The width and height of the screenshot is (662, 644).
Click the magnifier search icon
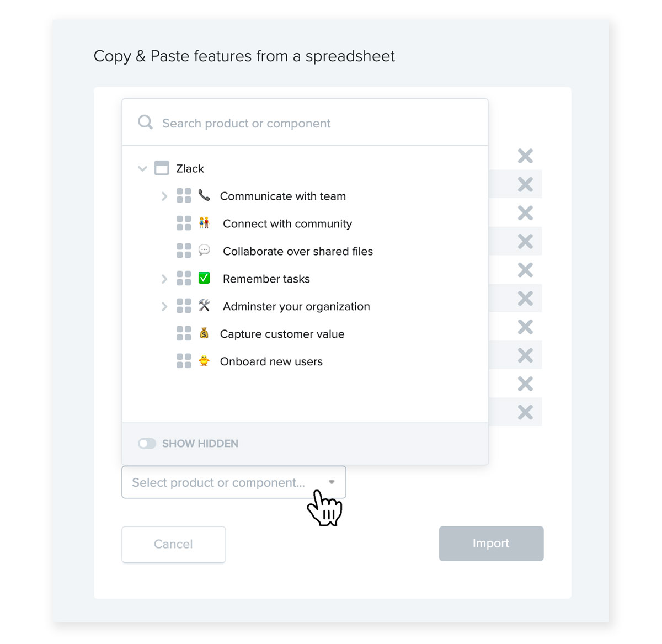pyautogui.click(x=145, y=122)
